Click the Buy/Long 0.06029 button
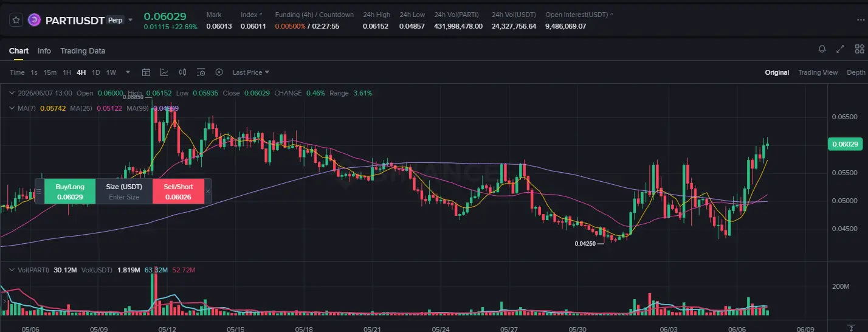The height and width of the screenshot is (332, 868). [70, 192]
